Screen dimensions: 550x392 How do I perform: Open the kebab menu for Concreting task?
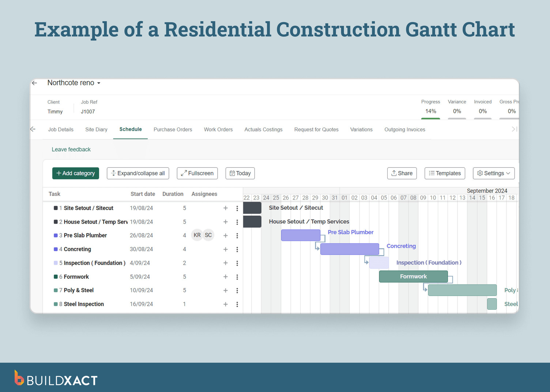pyautogui.click(x=237, y=249)
